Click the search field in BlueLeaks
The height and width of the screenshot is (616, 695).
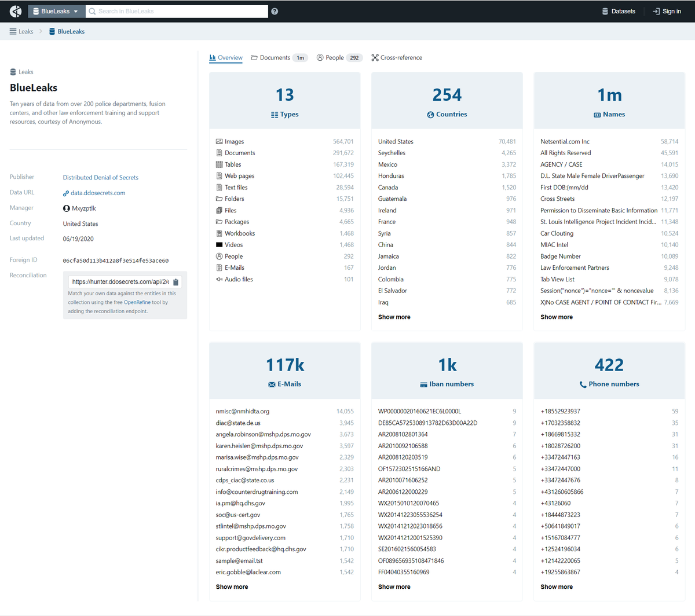click(x=177, y=11)
